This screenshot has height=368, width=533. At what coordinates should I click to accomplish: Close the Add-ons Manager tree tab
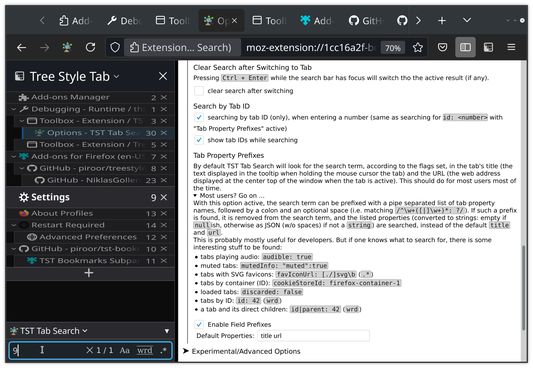[x=164, y=98]
